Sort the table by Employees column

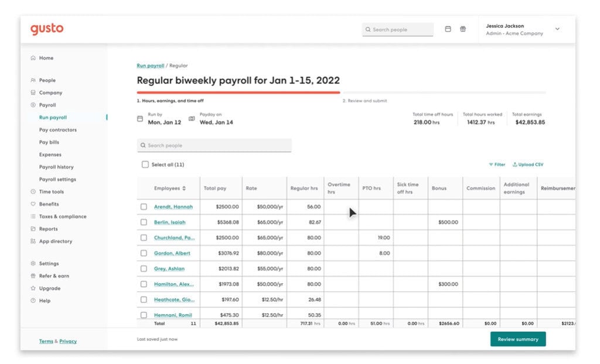point(184,188)
